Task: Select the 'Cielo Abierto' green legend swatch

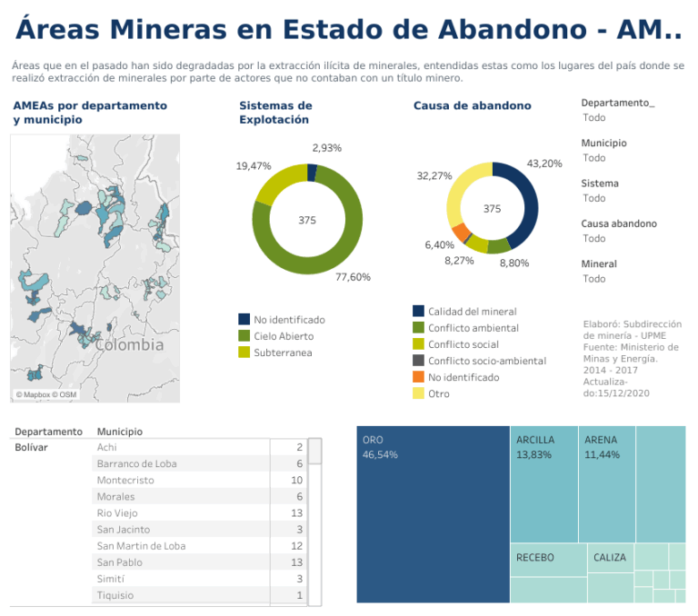Action: pyautogui.click(x=244, y=335)
